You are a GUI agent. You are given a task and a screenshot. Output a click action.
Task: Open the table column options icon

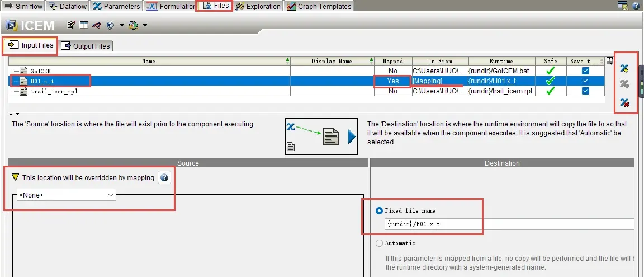(609, 61)
